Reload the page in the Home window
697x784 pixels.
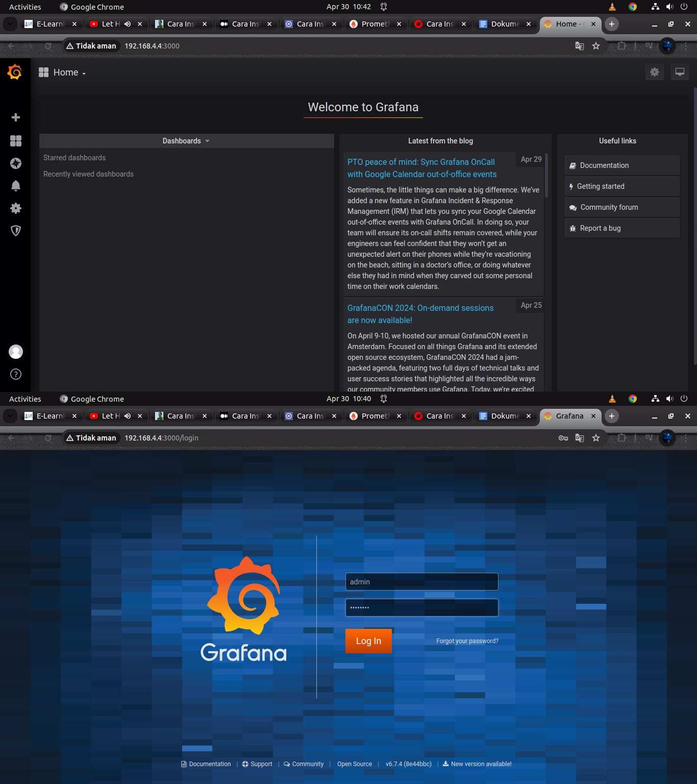point(48,46)
